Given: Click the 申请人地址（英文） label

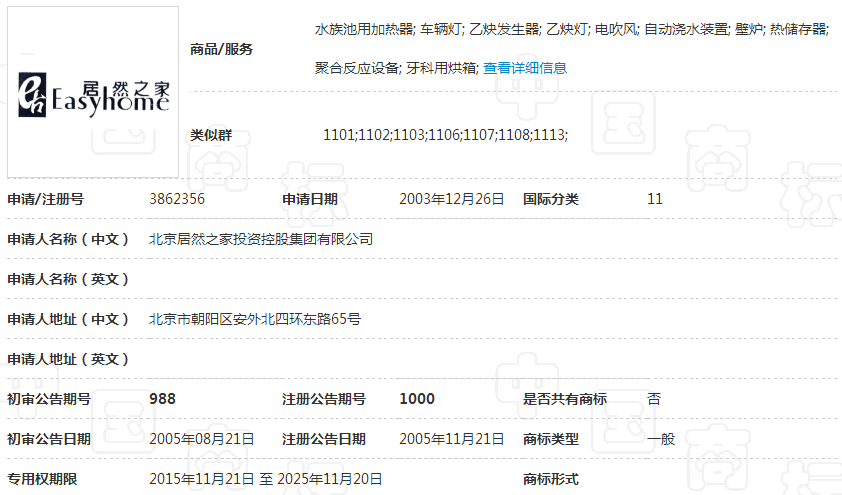Looking at the screenshot, I should coord(68,359).
